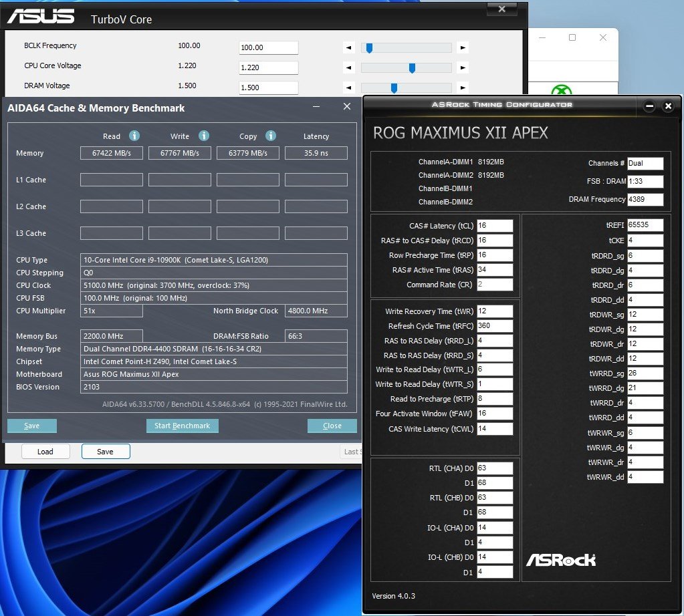
Task: Click the white Save button in TurboV Core
Action: tap(106, 452)
